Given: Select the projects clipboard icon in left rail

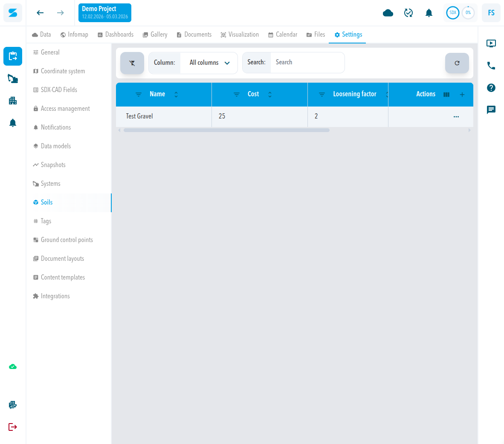Looking at the screenshot, I should (13, 56).
